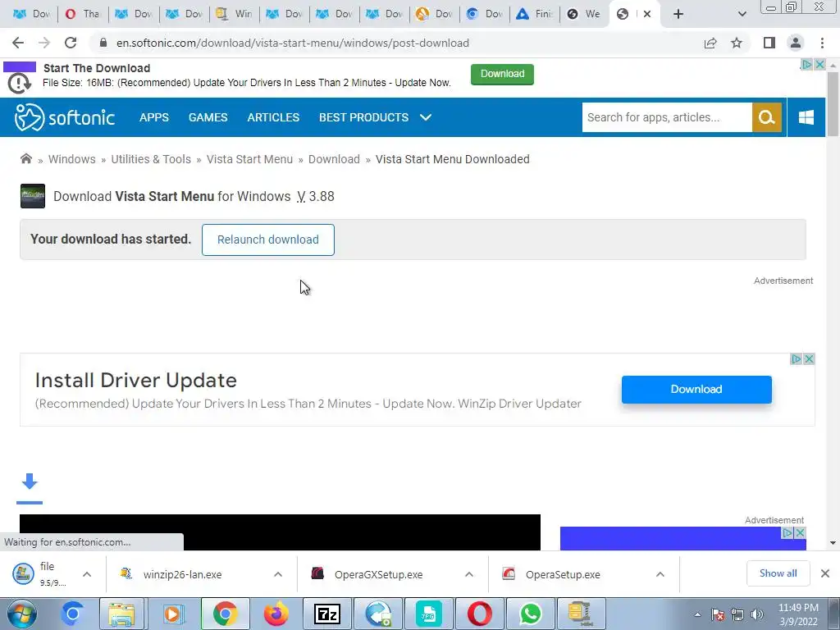Open WinZip from the taskbar
The height and width of the screenshot is (630, 840).
click(582, 614)
